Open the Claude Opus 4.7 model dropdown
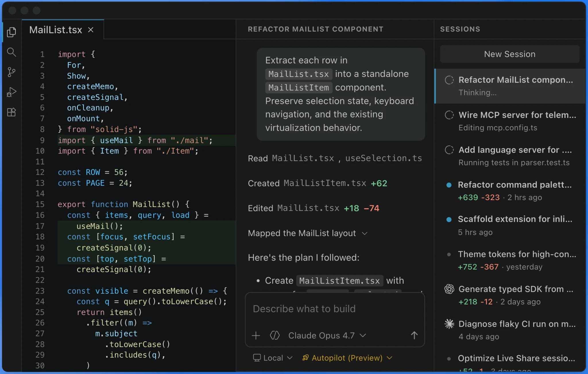 click(327, 335)
